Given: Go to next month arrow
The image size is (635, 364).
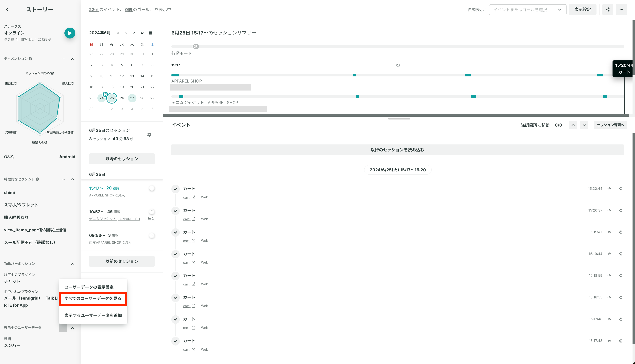Looking at the screenshot, I should (134, 33).
